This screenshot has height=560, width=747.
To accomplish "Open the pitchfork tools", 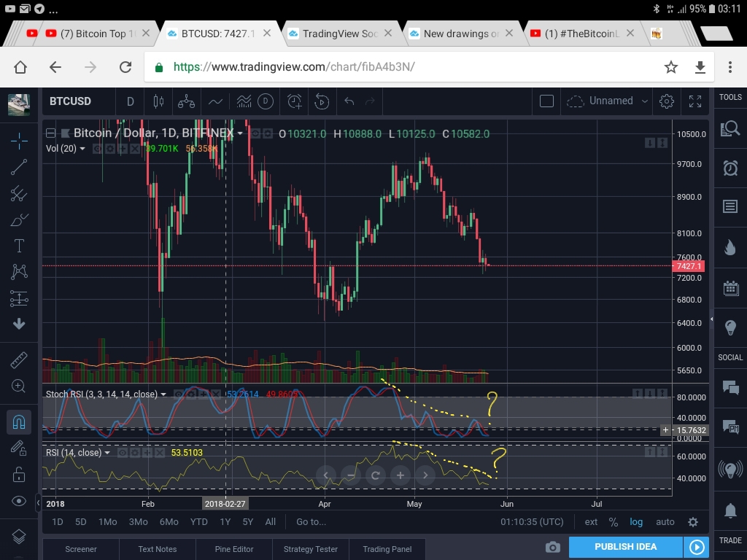I will [19, 193].
